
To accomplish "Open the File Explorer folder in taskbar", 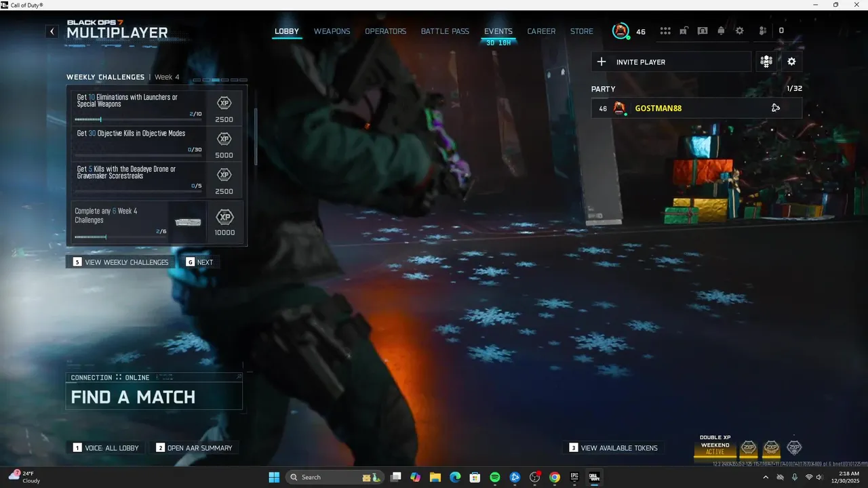I will tap(435, 477).
